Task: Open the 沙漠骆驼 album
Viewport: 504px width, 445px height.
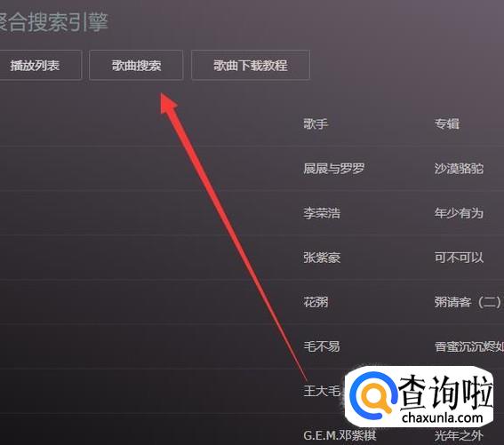Action: (459, 169)
